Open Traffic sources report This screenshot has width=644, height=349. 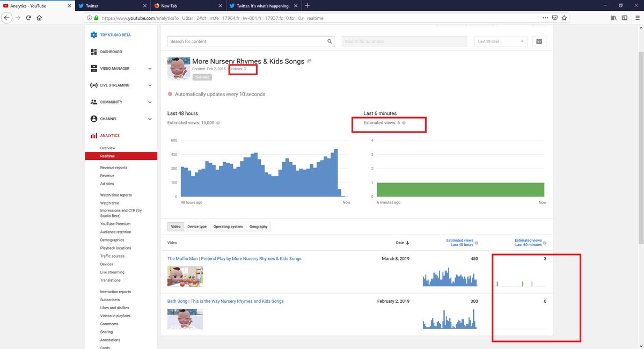point(112,256)
